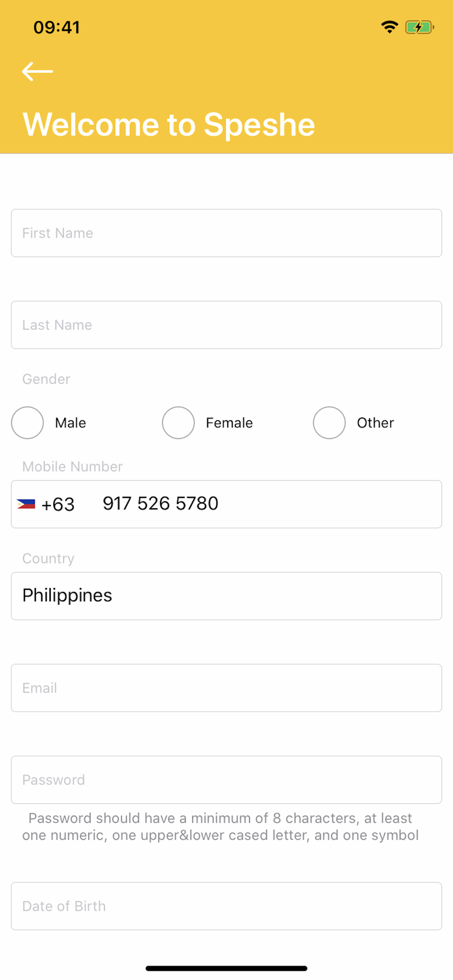Select the Male radio button
This screenshot has height=980, width=453.
pos(27,422)
